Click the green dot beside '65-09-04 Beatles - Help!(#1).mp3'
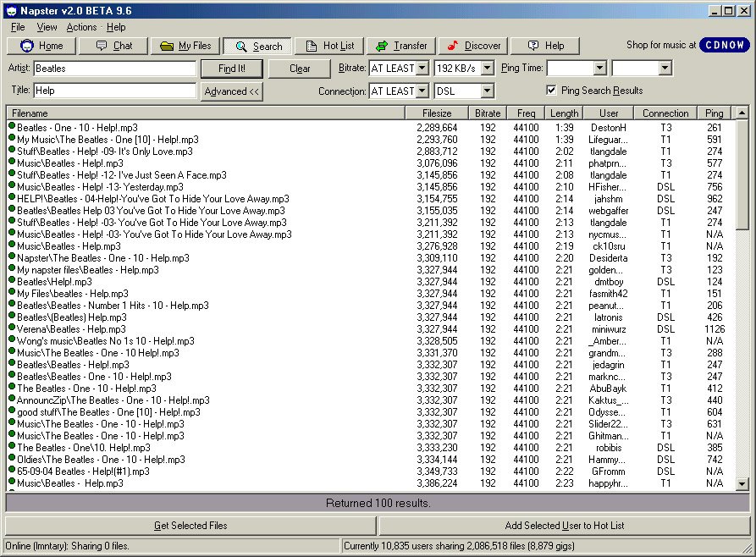Screen dimensions: 756x557 pos(12,470)
